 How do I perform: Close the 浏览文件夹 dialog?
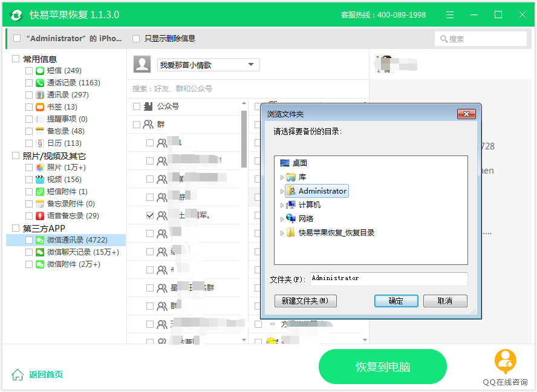(466, 114)
